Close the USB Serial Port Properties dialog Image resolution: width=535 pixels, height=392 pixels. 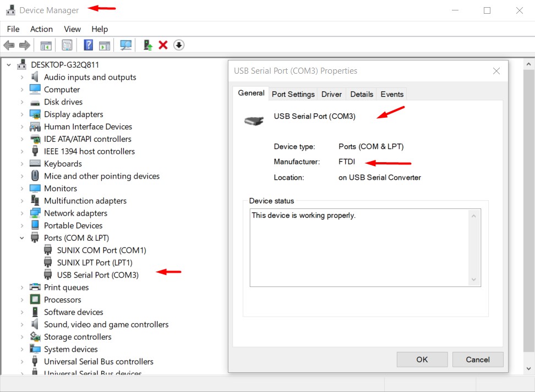click(496, 71)
